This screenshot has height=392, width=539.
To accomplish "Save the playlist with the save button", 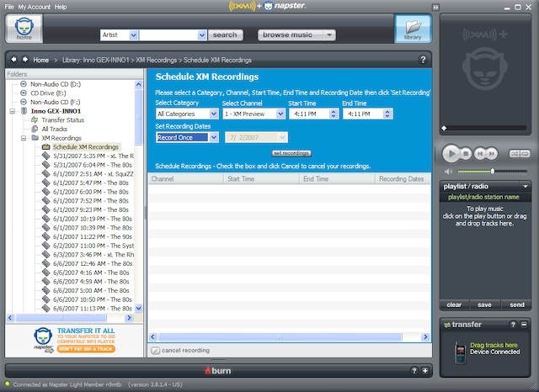I will click(x=484, y=305).
